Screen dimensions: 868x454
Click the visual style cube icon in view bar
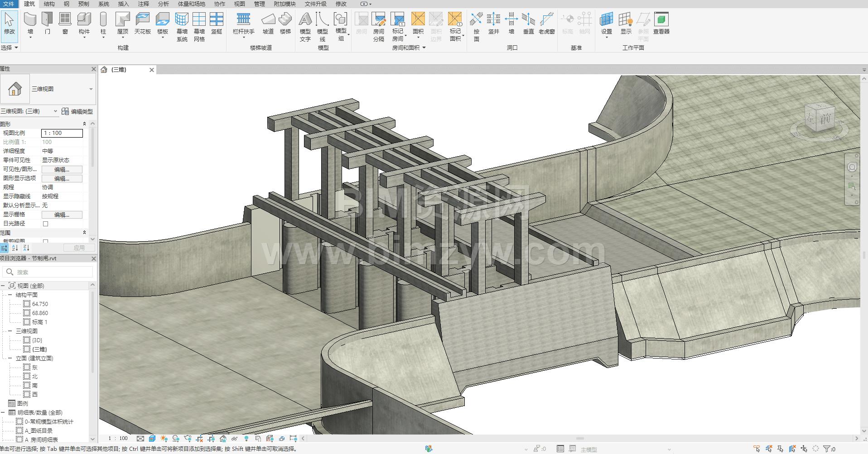(152, 439)
